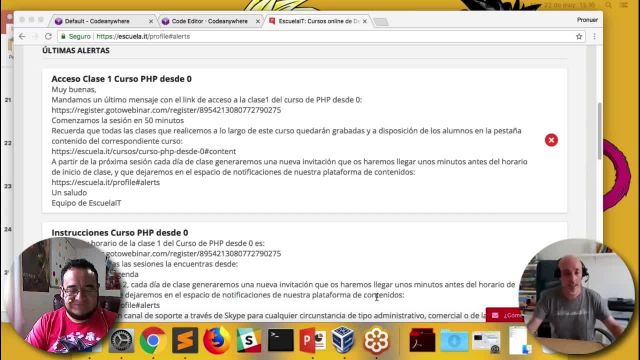The image size is (640, 360).
Task: Close the Code Editor - Codeanywhere tab
Action: pos(258,21)
